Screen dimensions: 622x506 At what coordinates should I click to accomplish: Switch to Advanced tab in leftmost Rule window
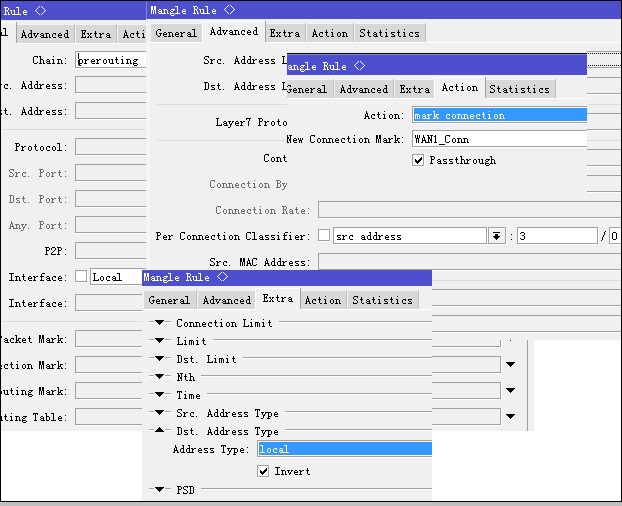[45, 34]
